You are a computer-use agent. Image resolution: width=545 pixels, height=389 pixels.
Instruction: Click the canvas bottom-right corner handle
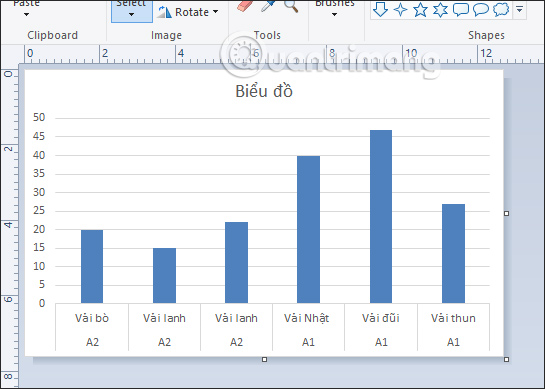(506, 359)
